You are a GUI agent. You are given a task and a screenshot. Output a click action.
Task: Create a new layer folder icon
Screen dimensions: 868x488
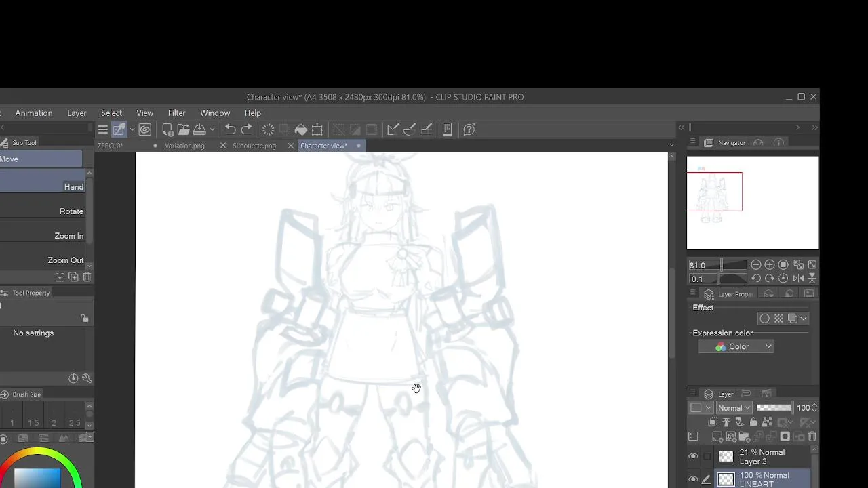tap(744, 437)
